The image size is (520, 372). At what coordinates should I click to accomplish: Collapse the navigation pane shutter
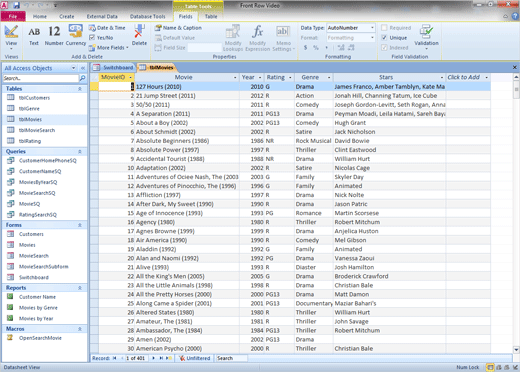[x=83, y=68]
